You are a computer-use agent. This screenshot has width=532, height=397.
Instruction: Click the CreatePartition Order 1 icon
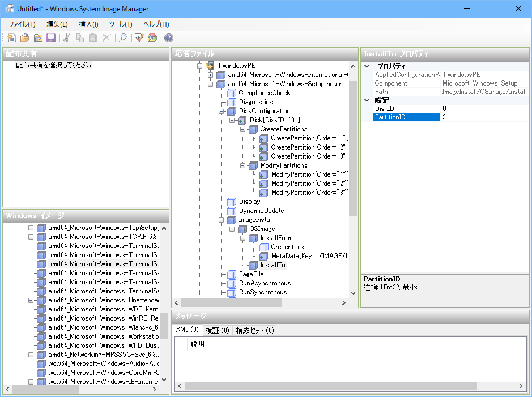pos(263,138)
